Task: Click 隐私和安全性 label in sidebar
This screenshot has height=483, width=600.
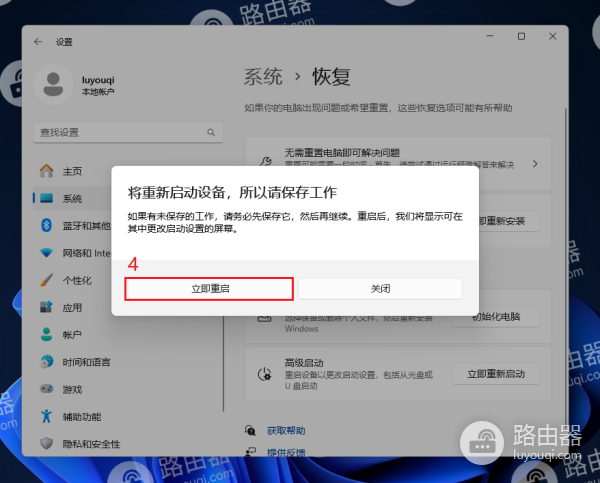Action: (x=91, y=444)
